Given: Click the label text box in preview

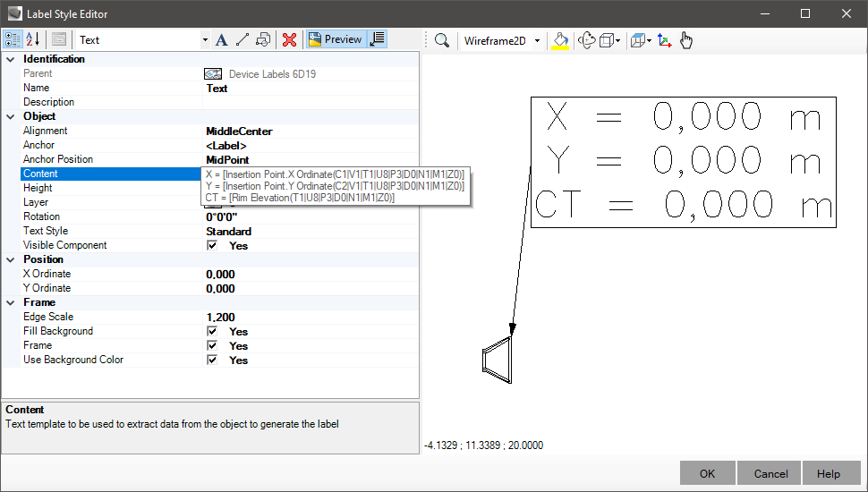Looking at the screenshot, I should pyautogui.click(x=683, y=162).
